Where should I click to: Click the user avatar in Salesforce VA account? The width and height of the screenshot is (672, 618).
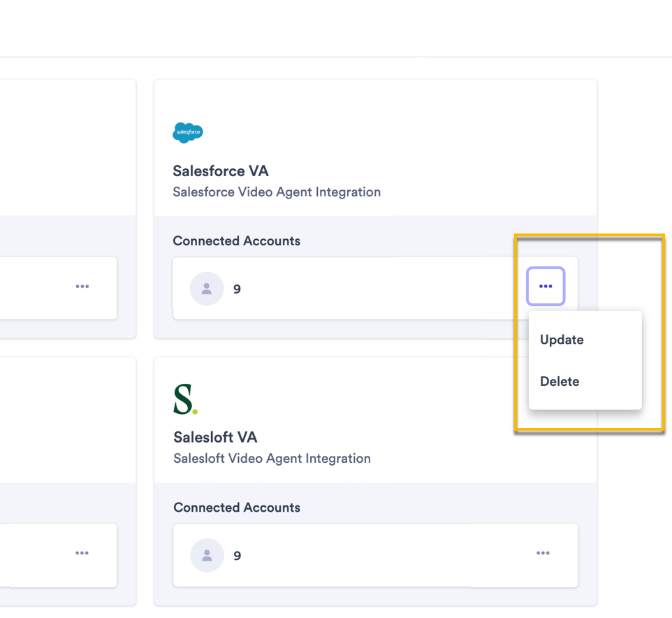(x=207, y=289)
